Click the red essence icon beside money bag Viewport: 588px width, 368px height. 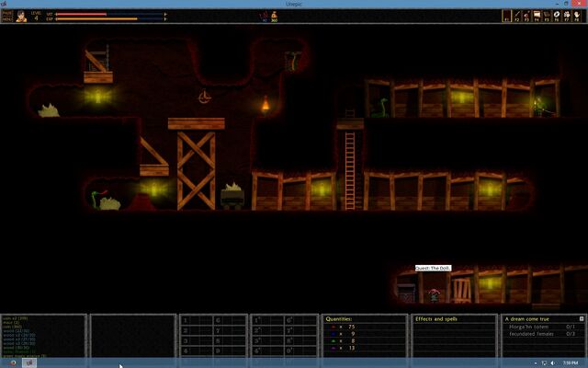tap(265, 17)
